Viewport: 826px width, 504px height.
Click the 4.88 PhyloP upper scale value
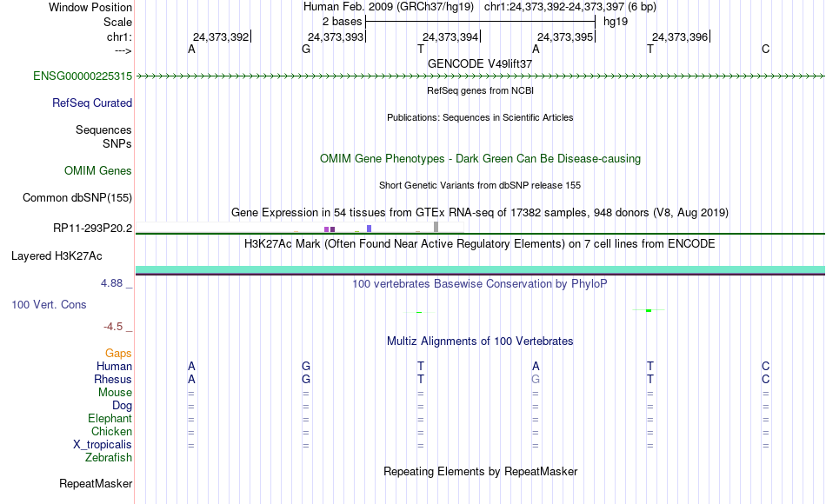[x=111, y=283]
